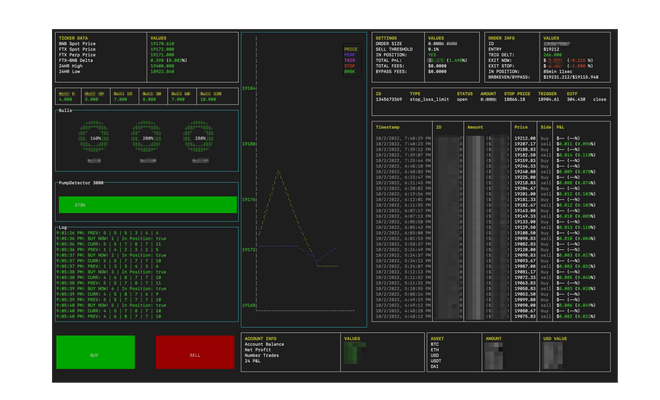
Task: Select the '24HR High' label
Action: [71, 66]
